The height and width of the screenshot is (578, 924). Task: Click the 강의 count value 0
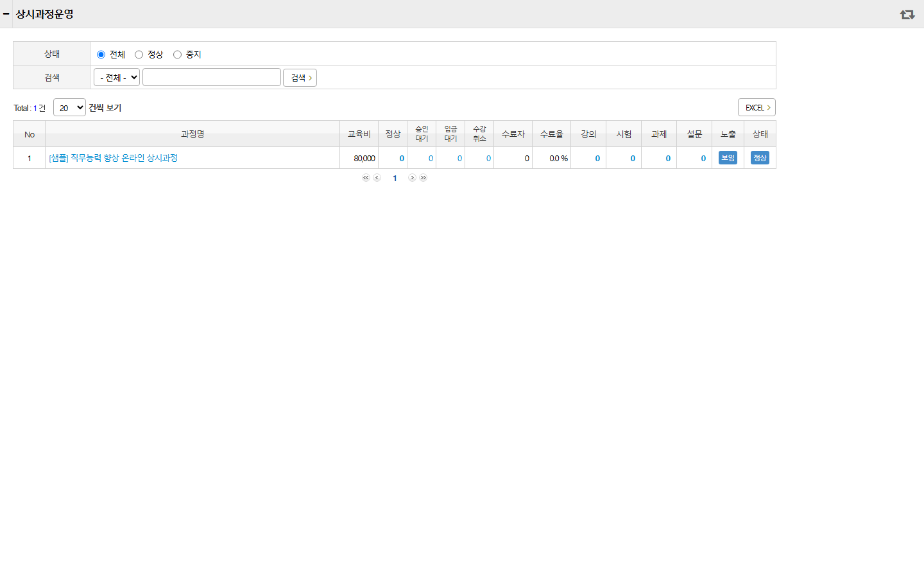[597, 159]
